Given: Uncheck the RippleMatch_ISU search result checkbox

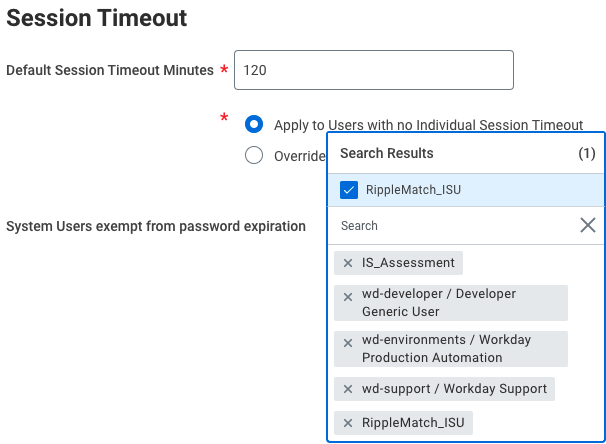Looking at the screenshot, I should (349, 190).
